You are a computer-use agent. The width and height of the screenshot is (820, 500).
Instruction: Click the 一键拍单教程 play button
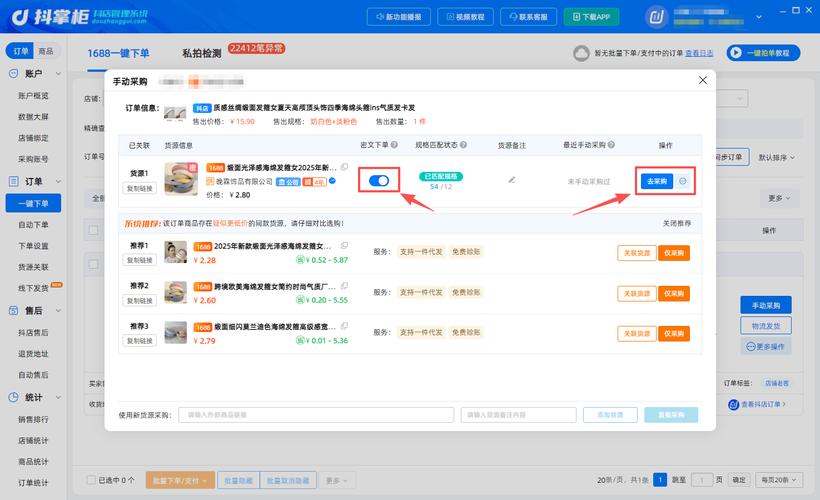pyautogui.click(x=763, y=53)
